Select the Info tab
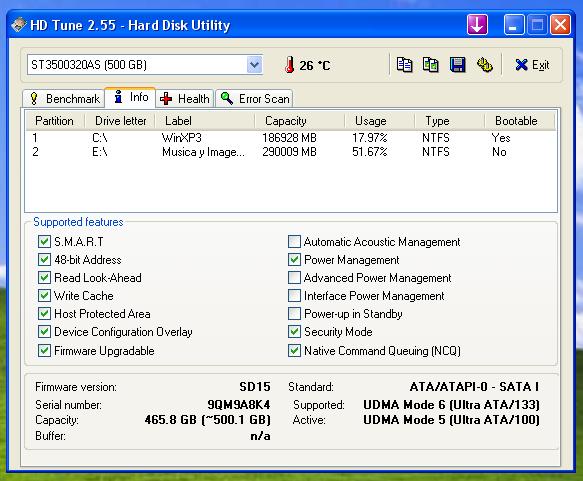Image resolution: width=583 pixels, height=481 pixels. [131, 97]
